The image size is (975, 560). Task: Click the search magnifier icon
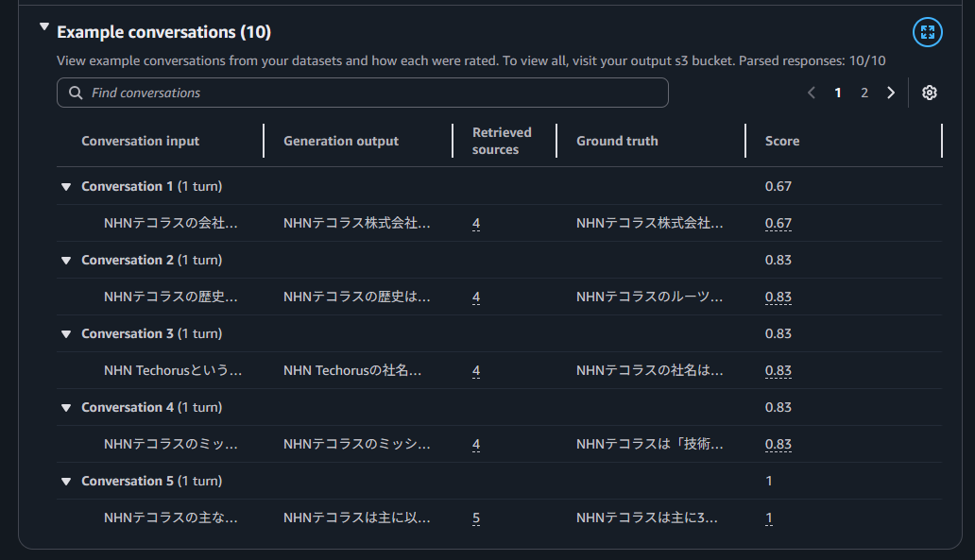point(76,93)
